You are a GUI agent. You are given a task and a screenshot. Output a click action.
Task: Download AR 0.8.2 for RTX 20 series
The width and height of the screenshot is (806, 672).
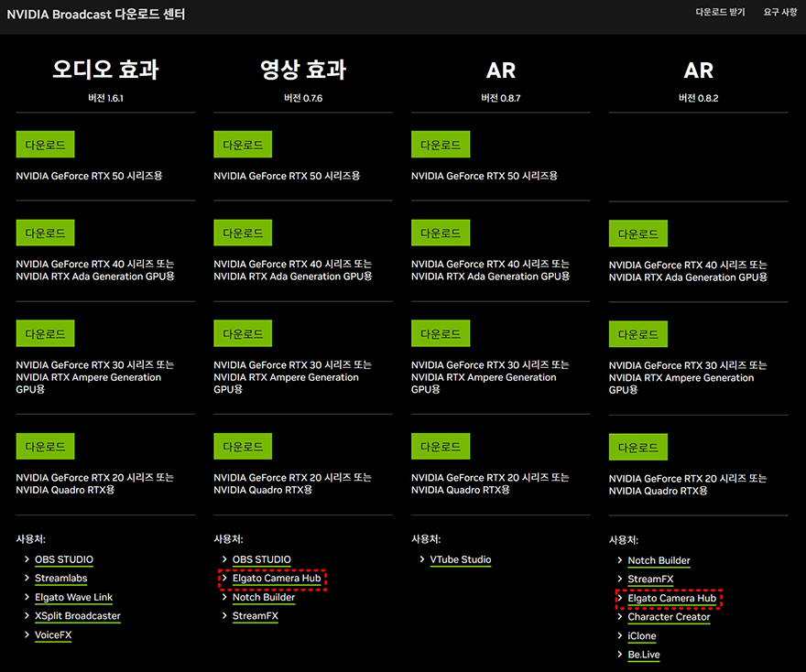point(637,447)
